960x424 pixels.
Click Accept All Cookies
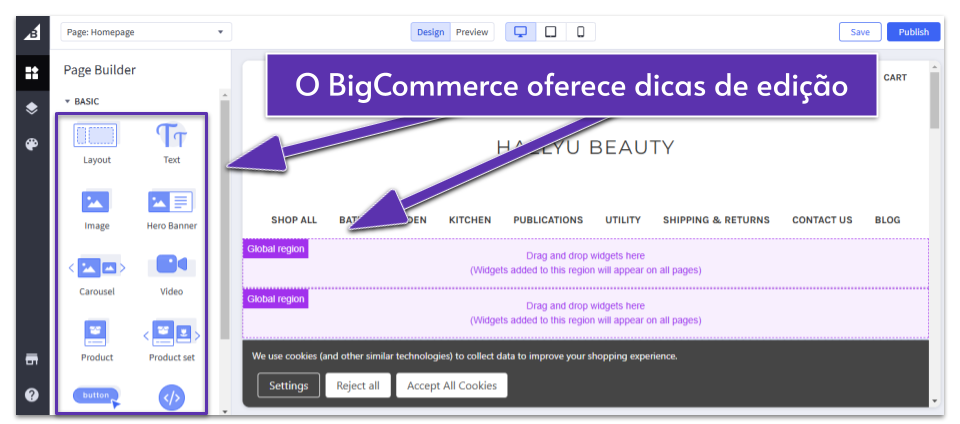(x=452, y=385)
